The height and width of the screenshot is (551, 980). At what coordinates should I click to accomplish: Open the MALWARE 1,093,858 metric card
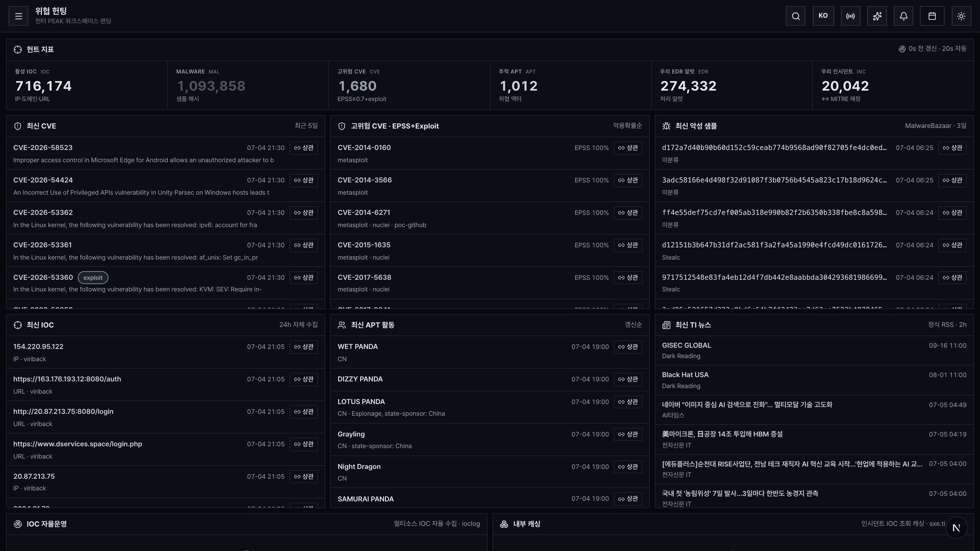tap(248, 85)
